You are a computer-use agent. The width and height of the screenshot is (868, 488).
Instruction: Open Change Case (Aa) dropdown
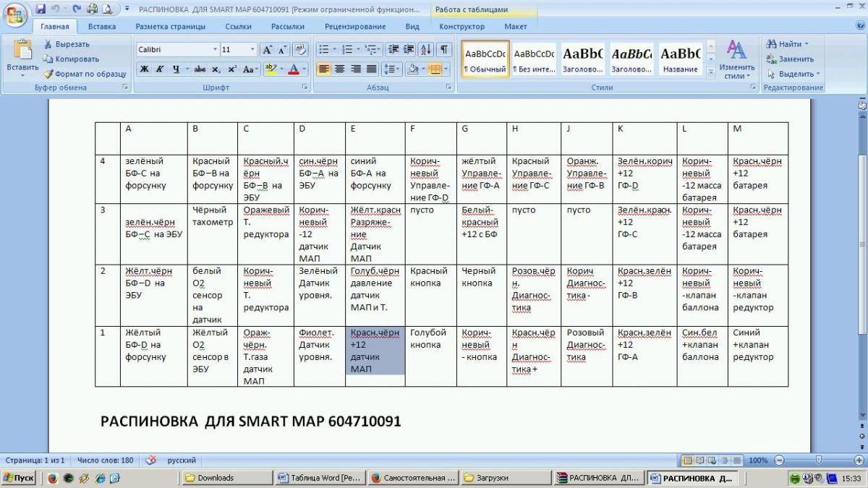coord(251,69)
